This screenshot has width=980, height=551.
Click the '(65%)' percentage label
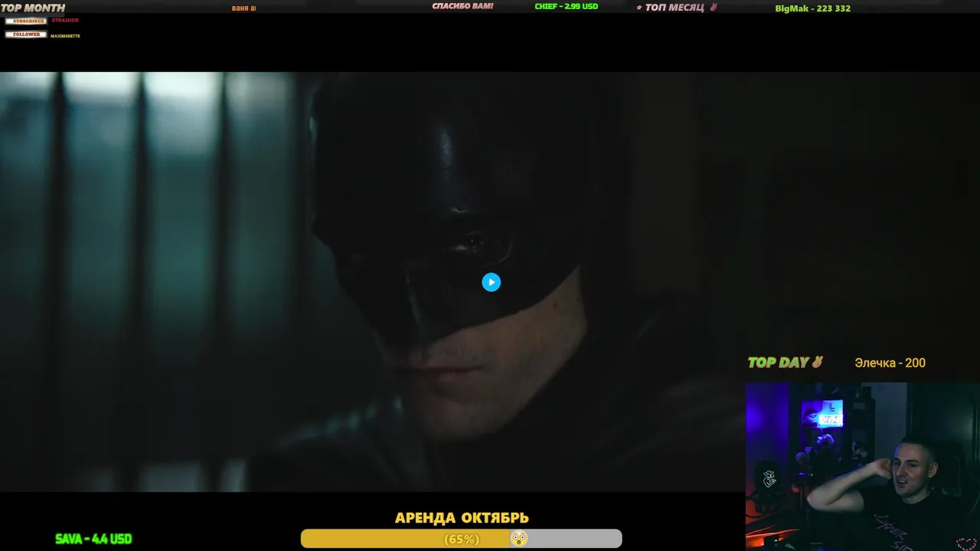pos(462,540)
